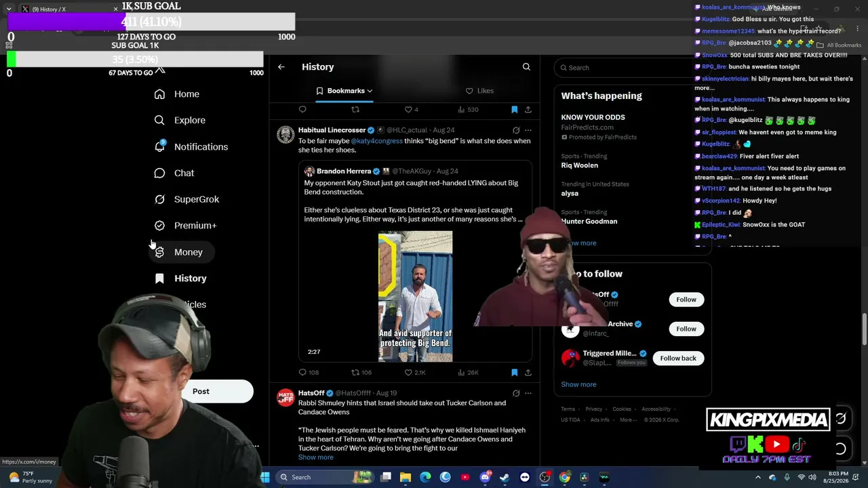
Task: Open the HatsOff profile avatar
Action: [285, 397]
